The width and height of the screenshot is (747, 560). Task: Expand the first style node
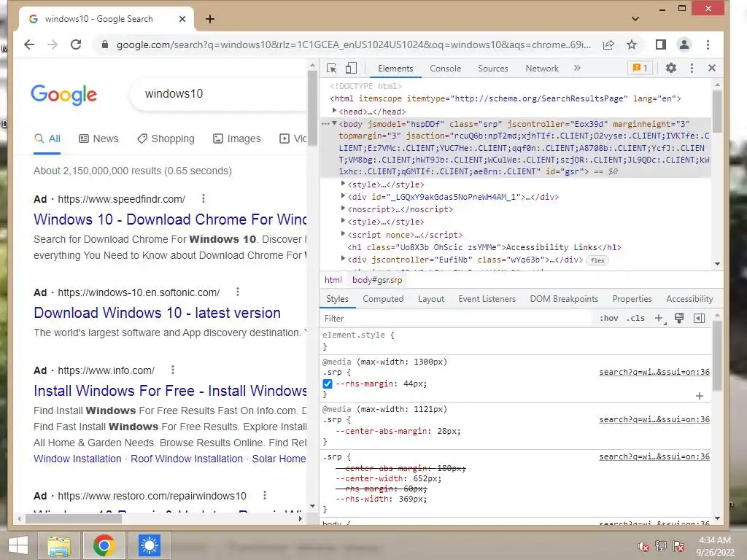343,184
